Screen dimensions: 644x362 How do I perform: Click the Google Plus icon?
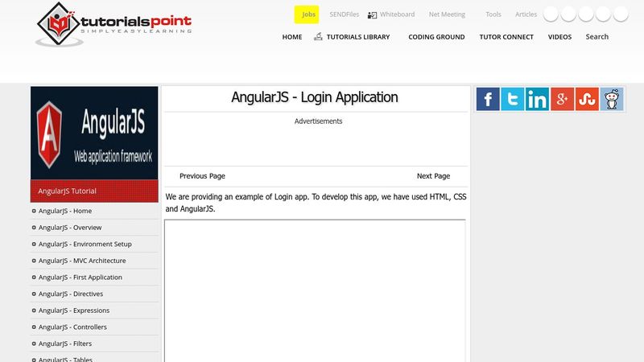point(562,99)
